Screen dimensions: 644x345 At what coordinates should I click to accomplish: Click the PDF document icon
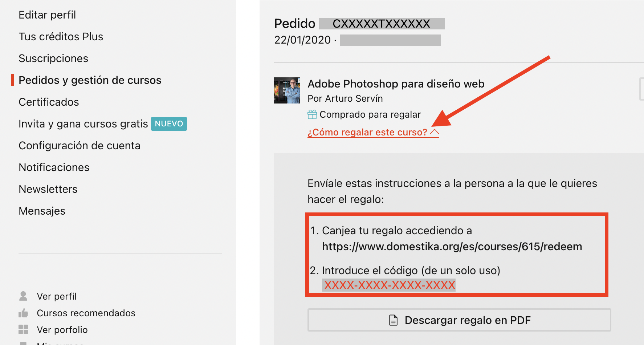[394, 320]
